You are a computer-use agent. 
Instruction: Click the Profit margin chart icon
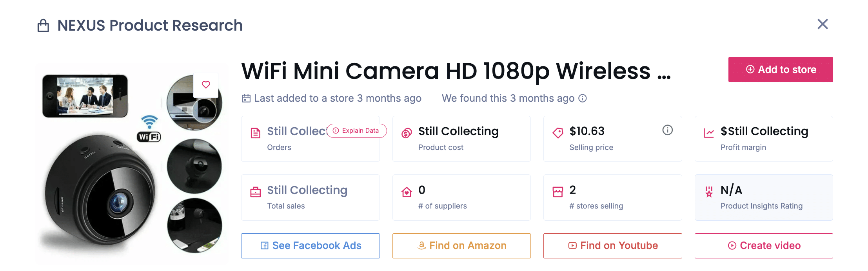(x=709, y=133)
